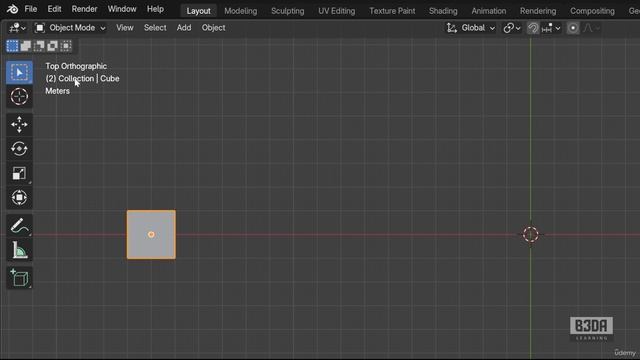Toggle the snap magnet button
The height and width of the screenshot is (360, 640).
click(x=533, y=28)
